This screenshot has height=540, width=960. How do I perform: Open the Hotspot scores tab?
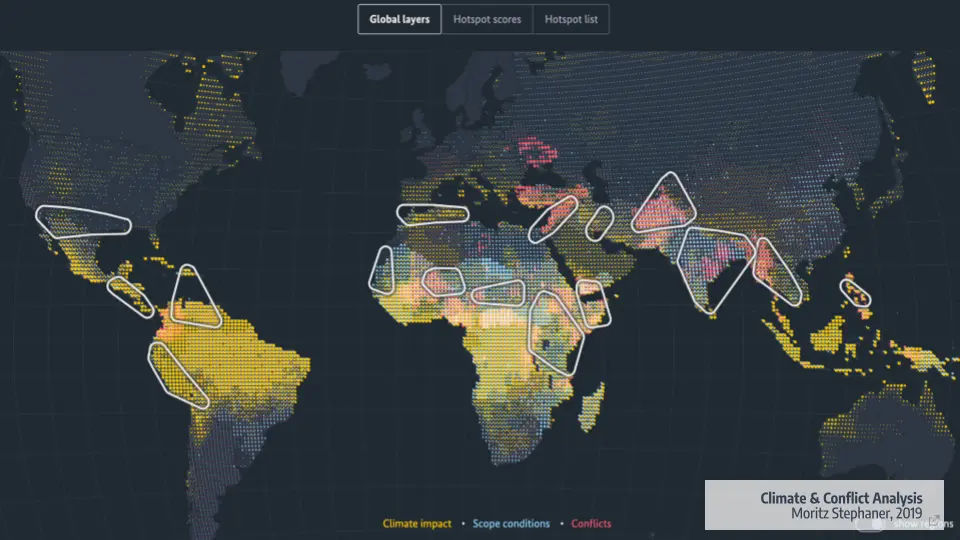(x=487, y=19)
